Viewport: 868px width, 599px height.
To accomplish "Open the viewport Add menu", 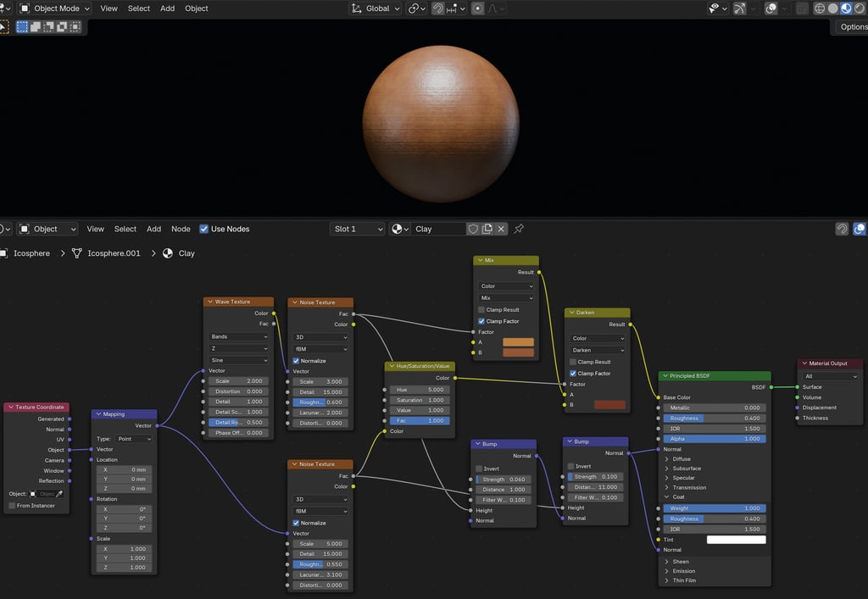I will [167, 8].
